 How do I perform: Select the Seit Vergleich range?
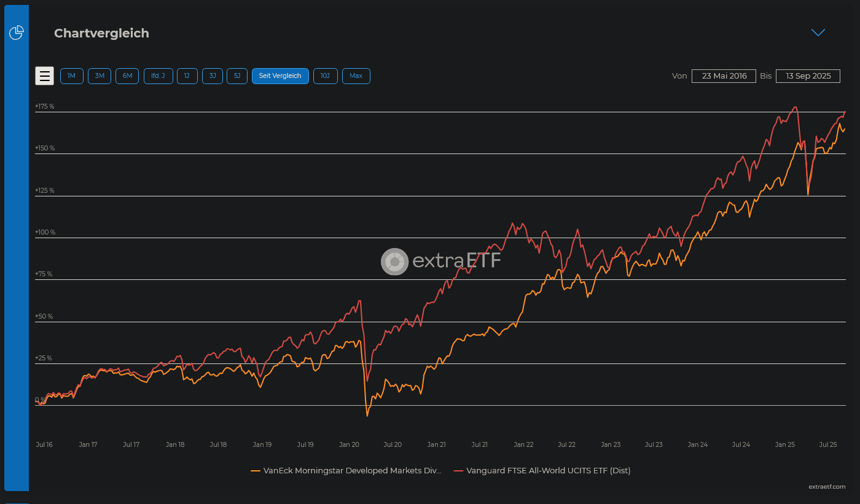280,76
